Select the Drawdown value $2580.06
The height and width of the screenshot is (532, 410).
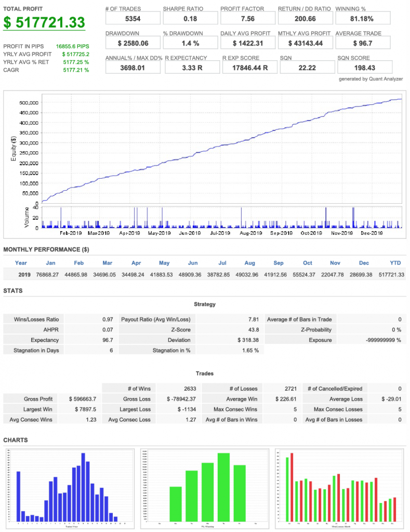(x=133, y=43)
